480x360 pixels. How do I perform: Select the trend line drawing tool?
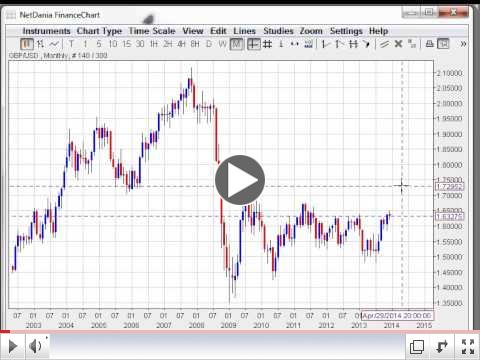coord(384,44)
